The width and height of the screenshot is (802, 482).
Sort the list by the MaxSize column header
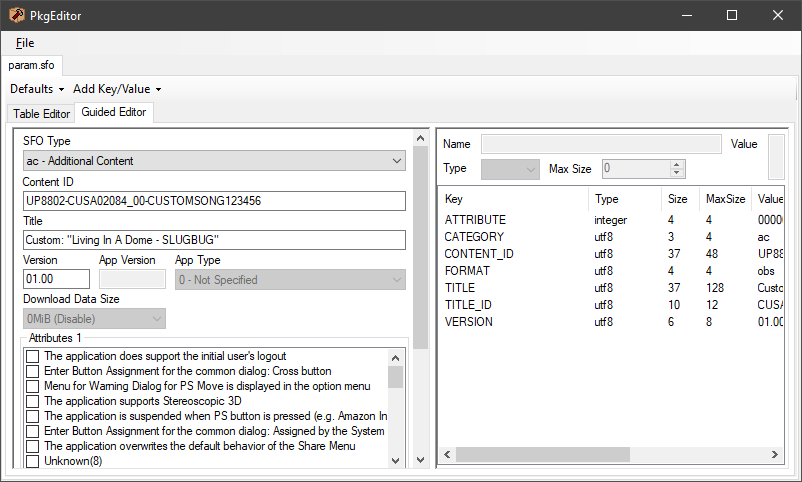point(725,199)
